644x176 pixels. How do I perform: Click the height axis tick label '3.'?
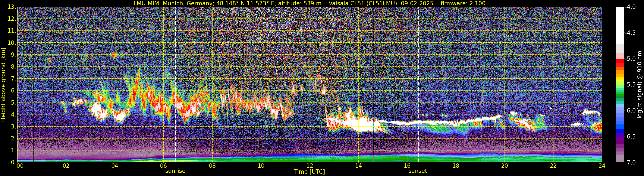[13, 126]
